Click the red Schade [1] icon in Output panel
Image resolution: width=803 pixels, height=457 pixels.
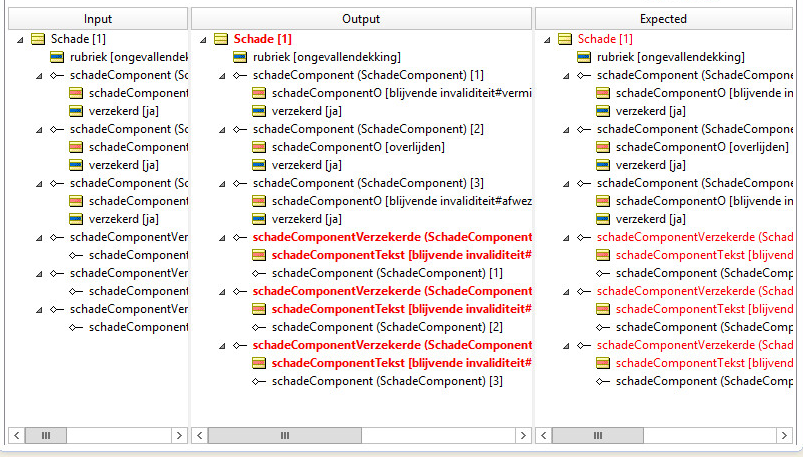pos(221,39)
